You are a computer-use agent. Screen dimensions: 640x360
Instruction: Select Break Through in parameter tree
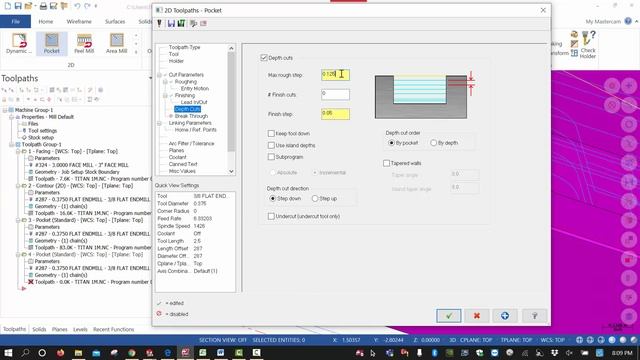pyautogui.click(x=191, y=116)
